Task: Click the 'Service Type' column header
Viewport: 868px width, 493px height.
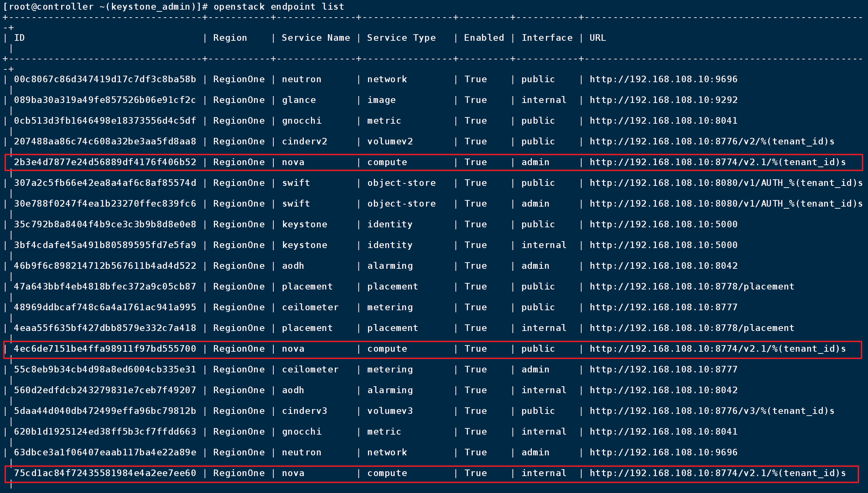Action: (x=401, y=38)
